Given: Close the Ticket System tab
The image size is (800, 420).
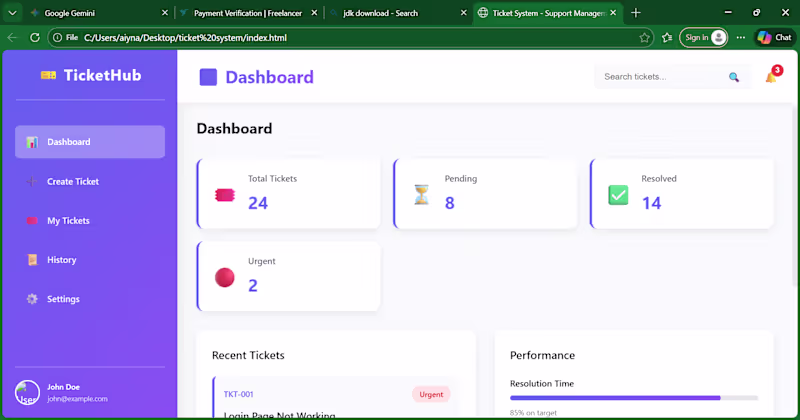Looking at the screenshot, I should click(613, 13).
